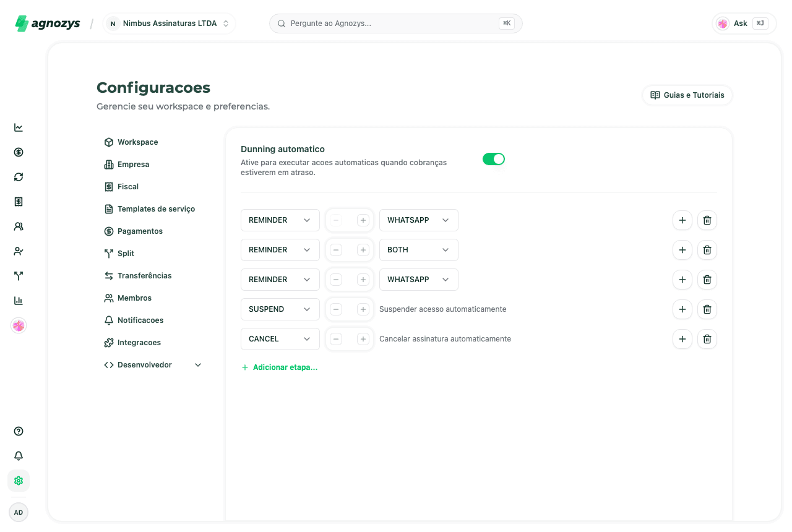Image resolution: width=792 pixels, height=532 pixels.
Task: Go to Empresa settings
Action: (x=153, y=165)
